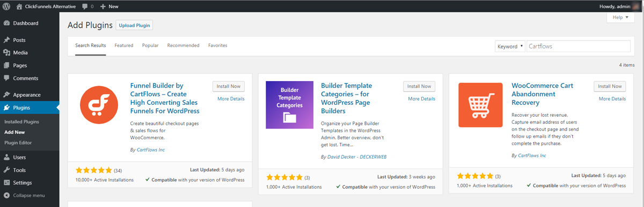Image resolution: width=644 pixels, height=207 pixels.
Task: Switch to the Featured plugins tab
Action: click(x=124, y=46)
